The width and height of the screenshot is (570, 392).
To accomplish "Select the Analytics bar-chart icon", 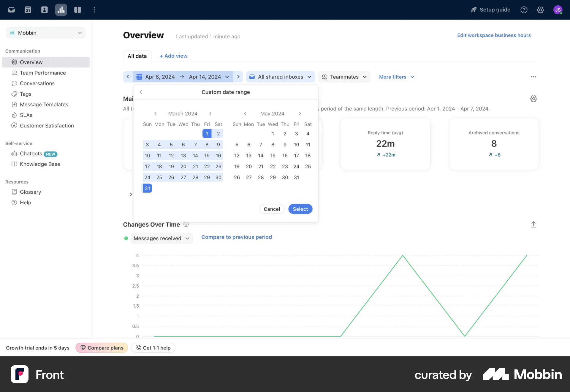I will click(x=61, y=10).
